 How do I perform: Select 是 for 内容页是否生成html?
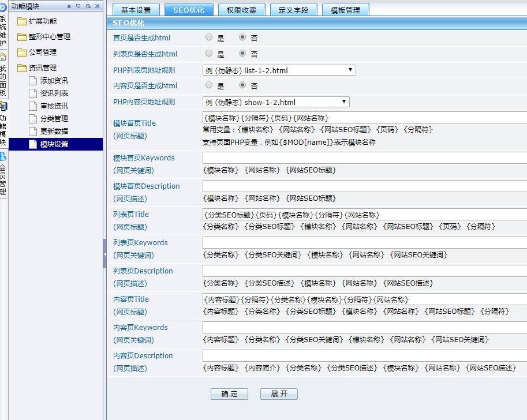click(x=209, y=85)
